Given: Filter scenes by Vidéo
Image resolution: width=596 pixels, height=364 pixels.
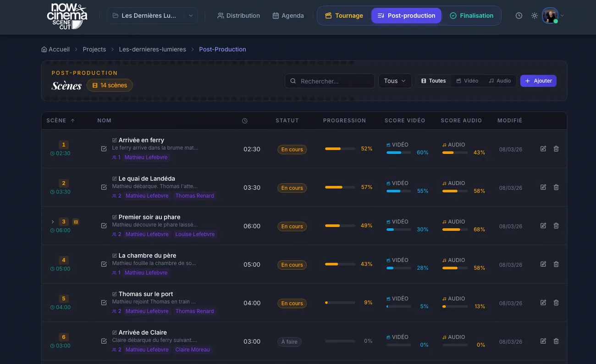Looking at the screenshot, I should [x=468, y=81].
